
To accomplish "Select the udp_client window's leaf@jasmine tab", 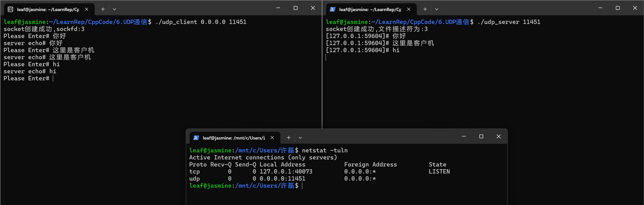I will [x=49, y=9].
